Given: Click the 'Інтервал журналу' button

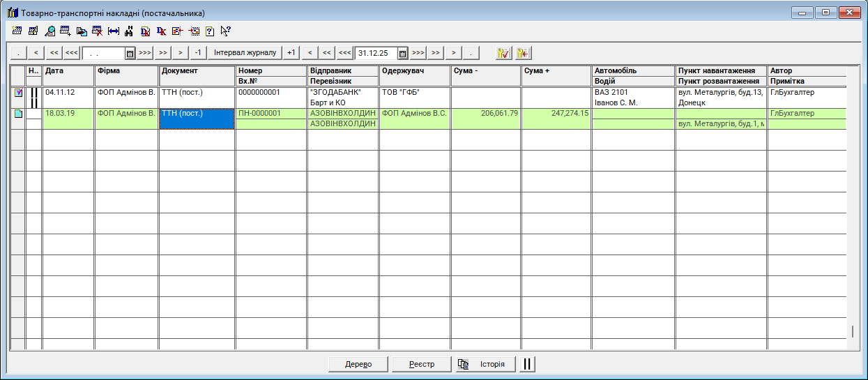Looking at the screenshot, I should pos(245,53).
